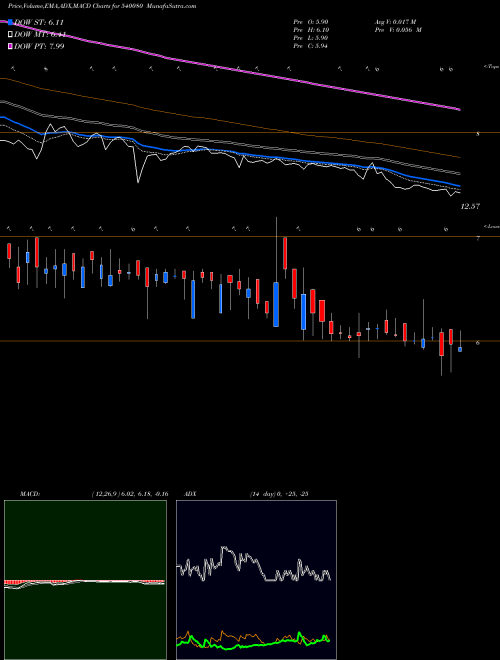Viewport: 500px width, 660px height.
Task: Click the chart title mentioning MunafaSutra.com
Action: coord(102,6)
